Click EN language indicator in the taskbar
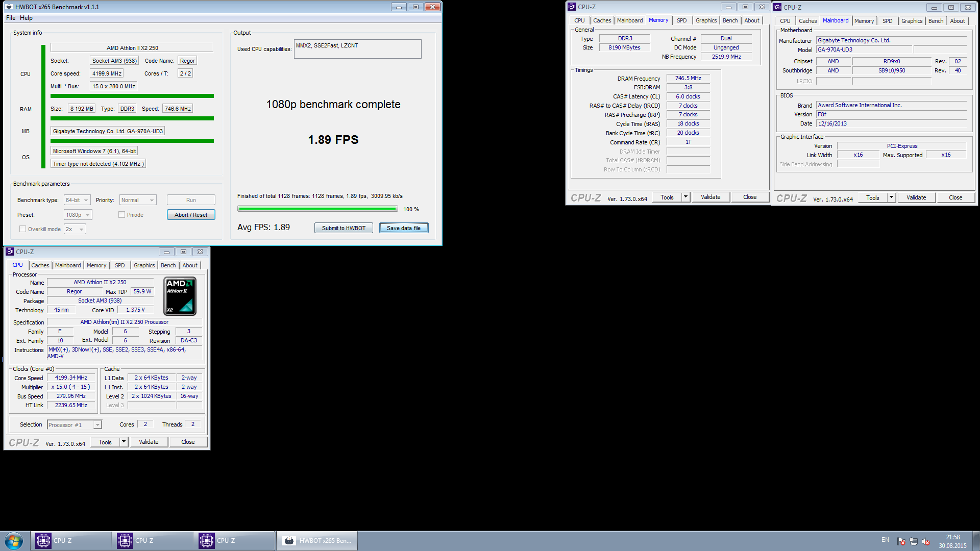 (885, 540)
